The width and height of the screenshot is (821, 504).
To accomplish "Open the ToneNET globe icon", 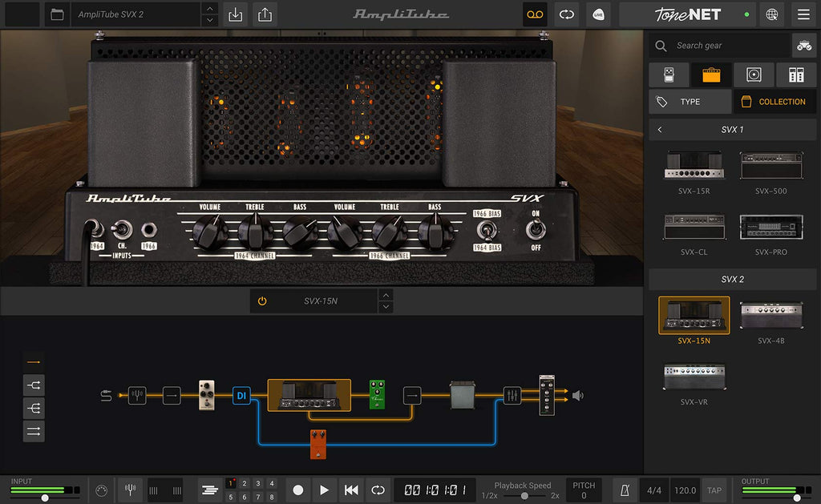I will point(772,14).
